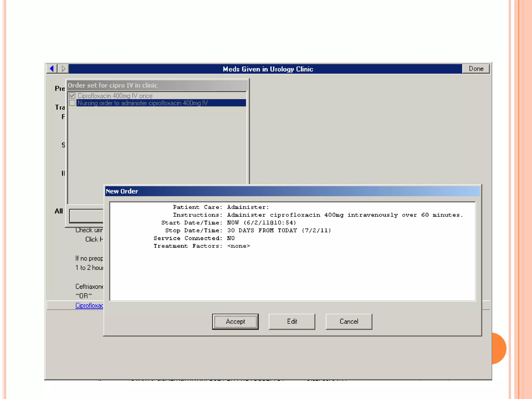Cancel the new order dialog
Screen dimensions: 532x399
pos(349,322)
